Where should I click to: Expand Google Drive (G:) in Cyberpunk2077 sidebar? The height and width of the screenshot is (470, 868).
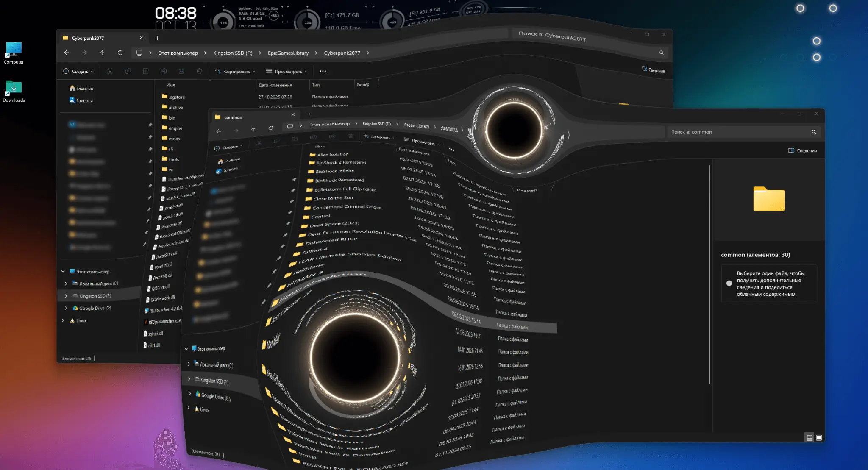tap(66, 308)
